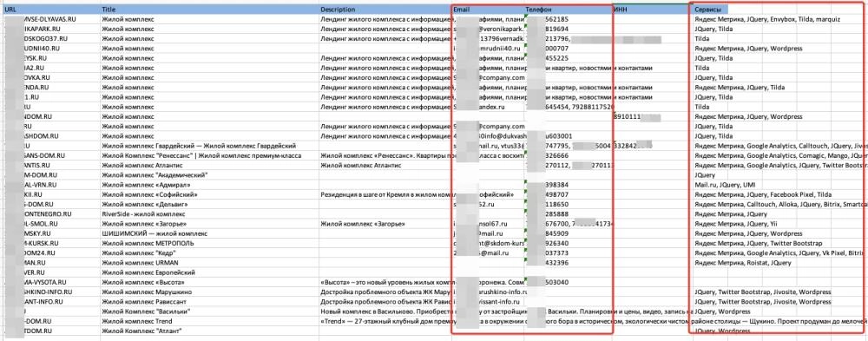Select URL cell ending 'SHKINO-INFO.RU'
This screenshot has width=868, height=341.
47,292
